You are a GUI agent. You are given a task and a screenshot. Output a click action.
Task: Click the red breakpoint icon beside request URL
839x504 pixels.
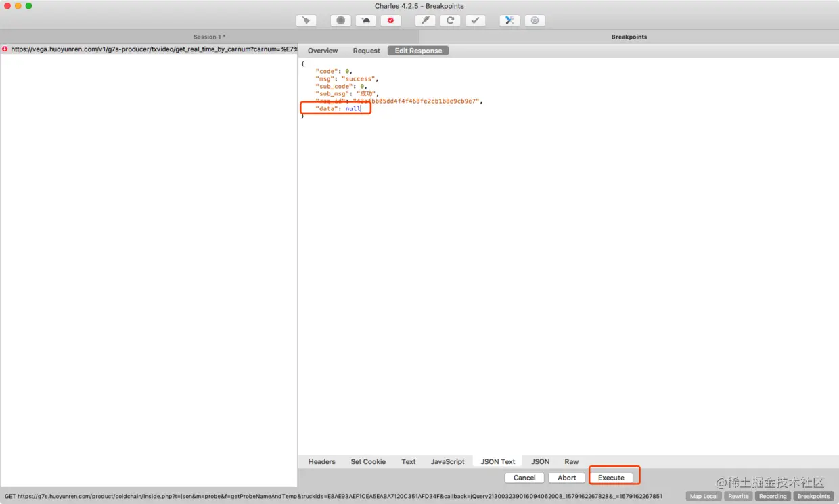click(5, 49)
